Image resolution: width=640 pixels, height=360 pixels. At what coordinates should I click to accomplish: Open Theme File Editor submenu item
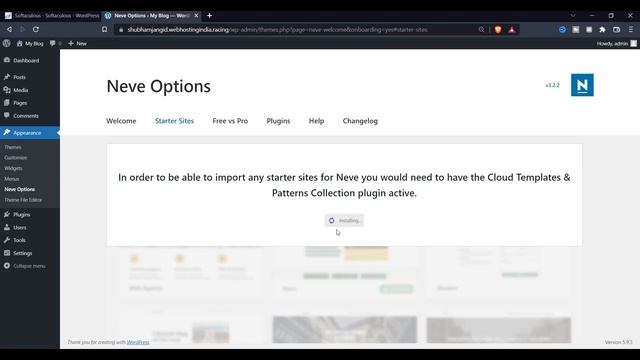[23, 200]
